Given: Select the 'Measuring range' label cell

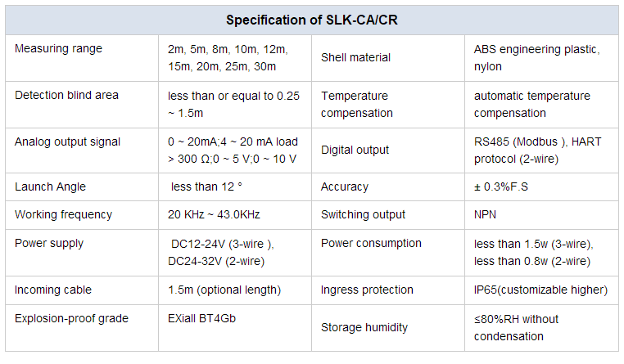Looking at the screenshot, I should (x=82, y=58).
